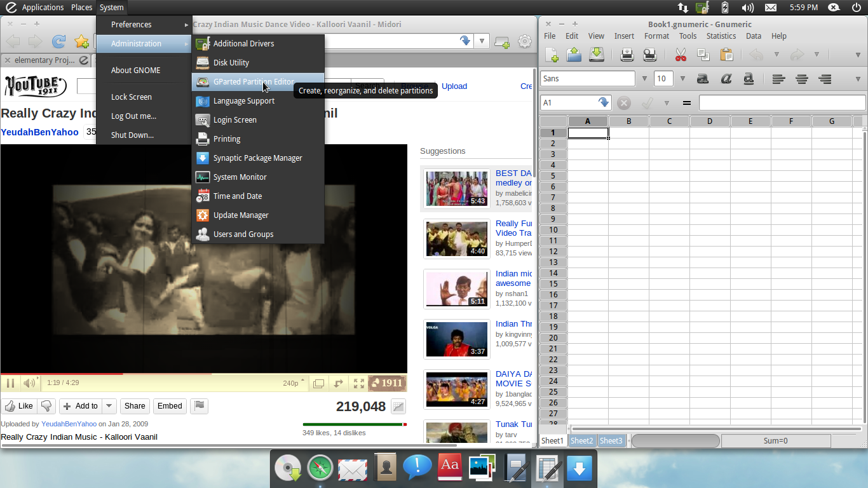Launch Disk Utility from the menu
This screenshot has height=488, width=868.
click(258, 62)
